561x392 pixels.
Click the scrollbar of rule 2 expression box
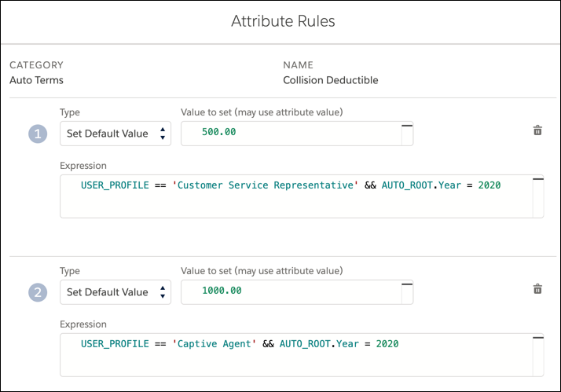[538, 355]
